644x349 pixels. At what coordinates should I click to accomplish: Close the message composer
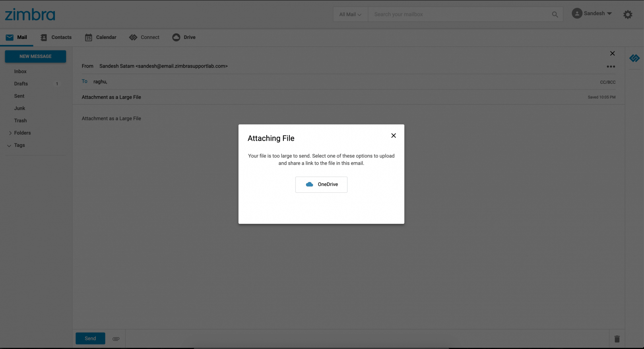click(613, 54)
